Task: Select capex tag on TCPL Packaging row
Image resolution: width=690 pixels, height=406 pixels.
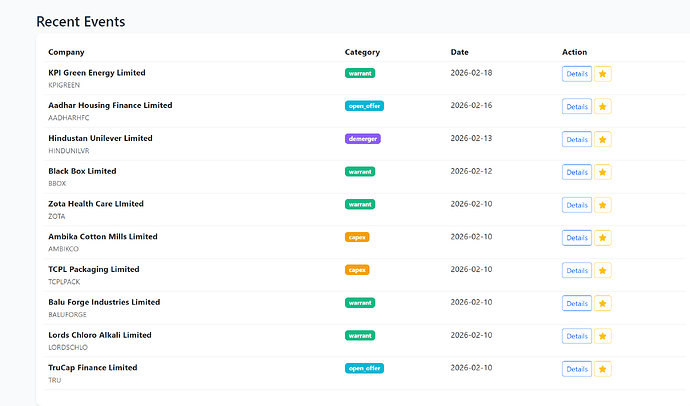Action: pyautogui.click(x=357, y=270)
